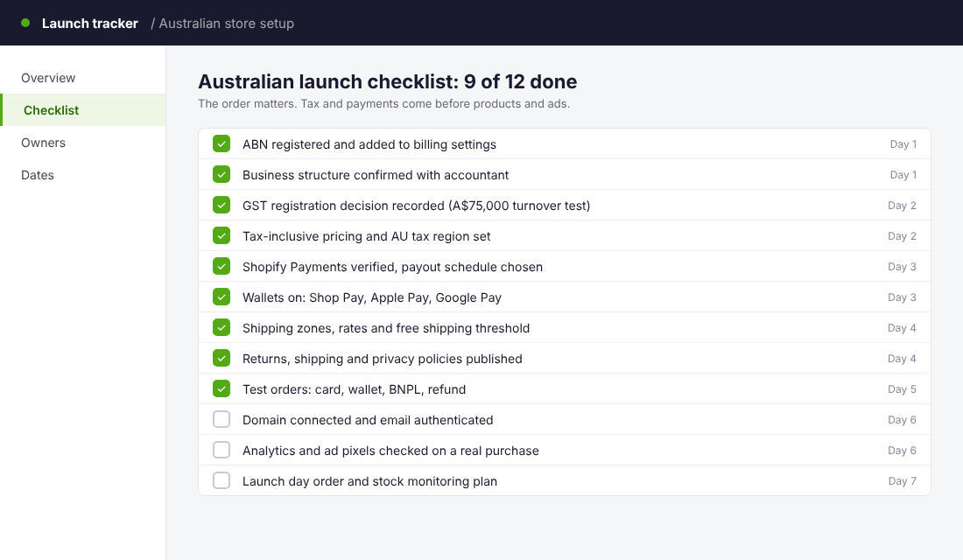Open the Launch tracker home link

tap(89, 24)
